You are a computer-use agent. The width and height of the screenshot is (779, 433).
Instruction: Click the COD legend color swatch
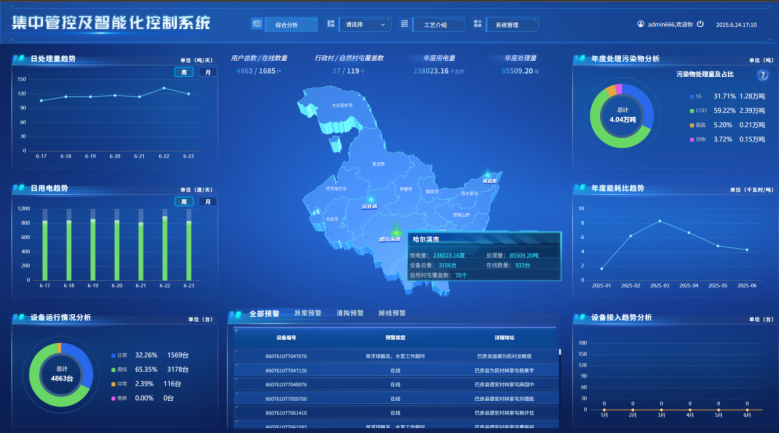(690, 110)
